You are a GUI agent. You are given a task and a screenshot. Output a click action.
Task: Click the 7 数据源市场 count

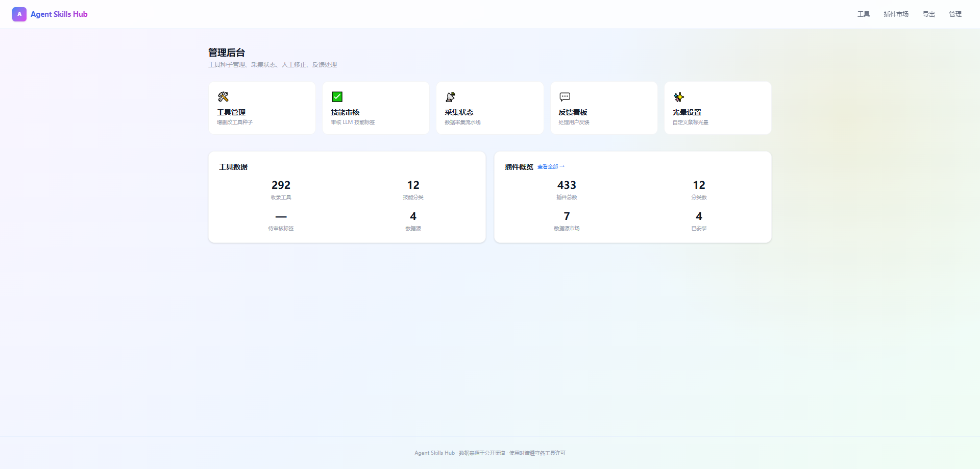coord(567,216)
